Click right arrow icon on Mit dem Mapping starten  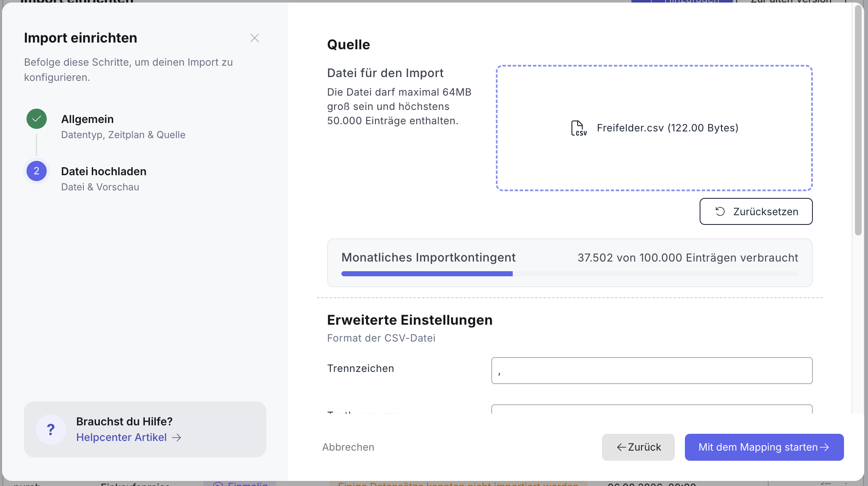click(x=824, y=447)
